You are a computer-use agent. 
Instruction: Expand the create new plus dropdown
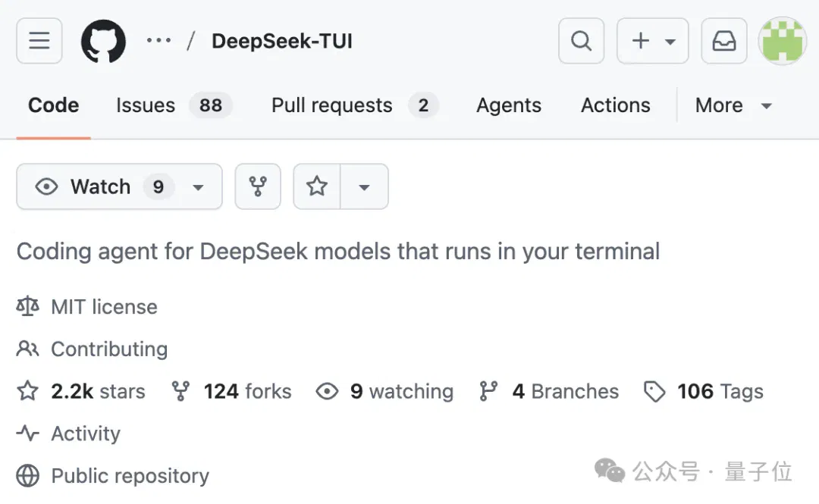(x=652, y=41)
